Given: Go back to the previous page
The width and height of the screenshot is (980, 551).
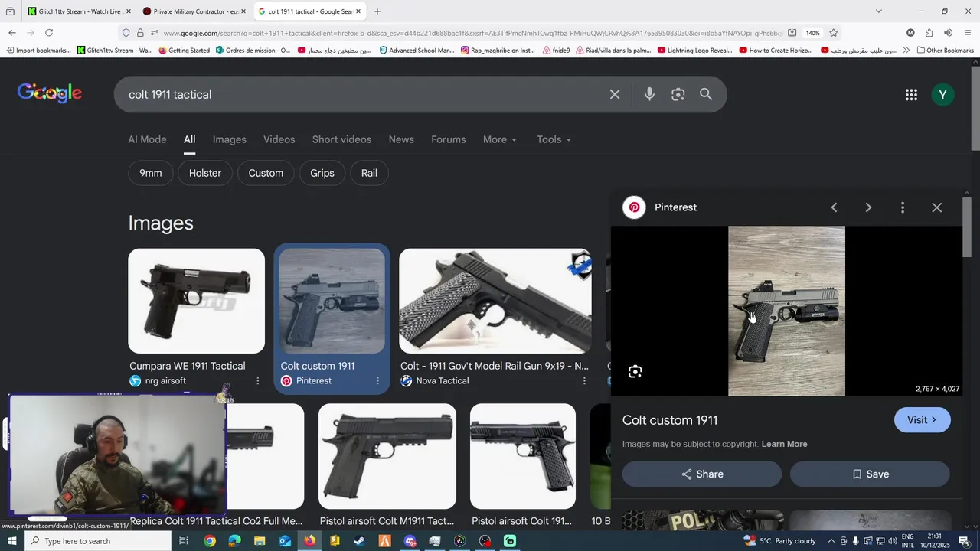Looking at the screenshot, I should [12, 33].
